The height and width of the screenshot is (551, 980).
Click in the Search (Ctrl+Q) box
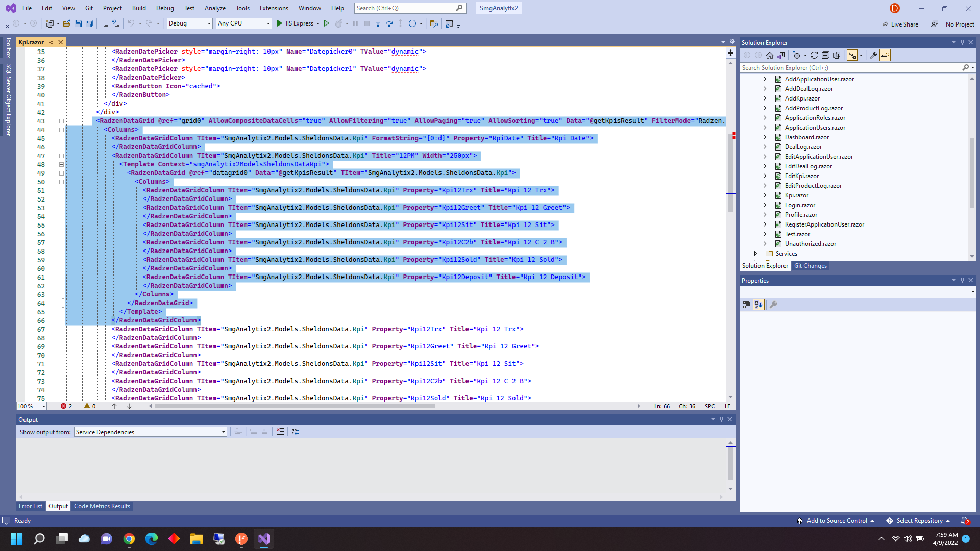pos(410,8)
